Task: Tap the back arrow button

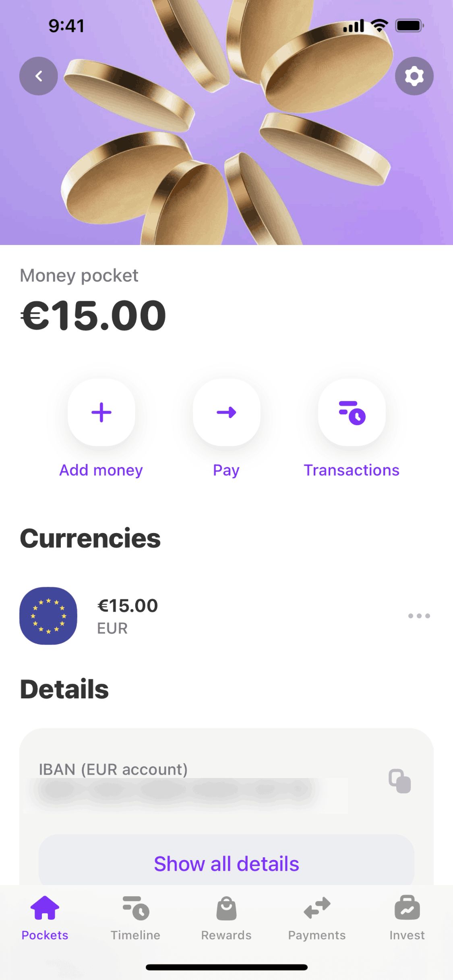Action: pos(39,76)
